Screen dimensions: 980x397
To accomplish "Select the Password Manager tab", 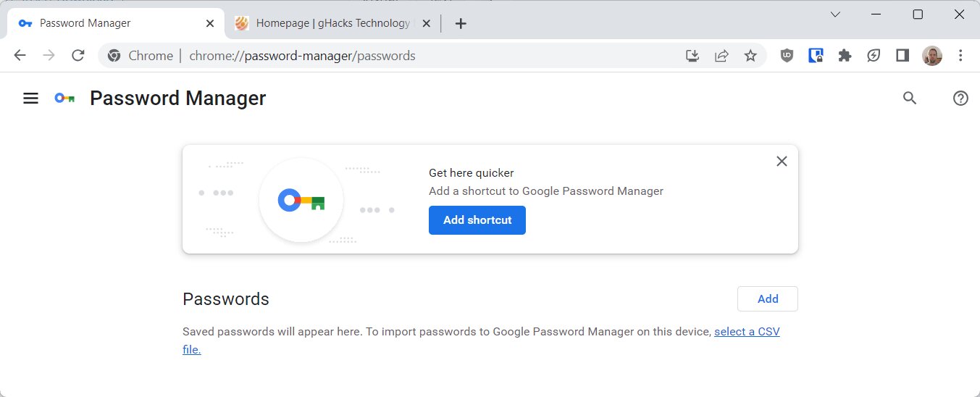I will pos(116,23).
